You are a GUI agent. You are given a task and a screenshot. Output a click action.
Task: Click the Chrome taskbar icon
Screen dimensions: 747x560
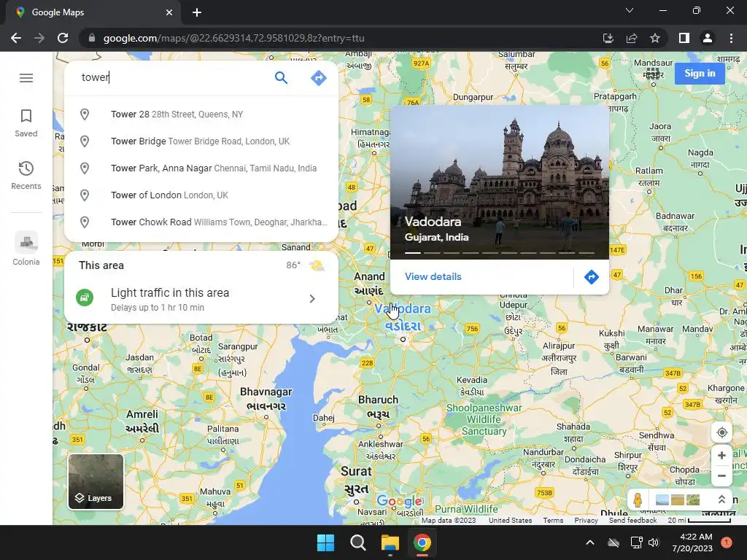coord(422,542)
